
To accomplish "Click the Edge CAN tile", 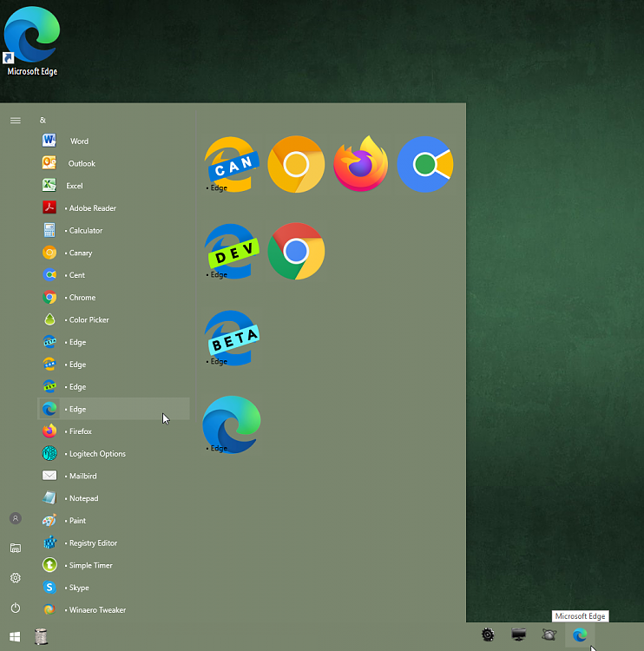I will (232, 164).
